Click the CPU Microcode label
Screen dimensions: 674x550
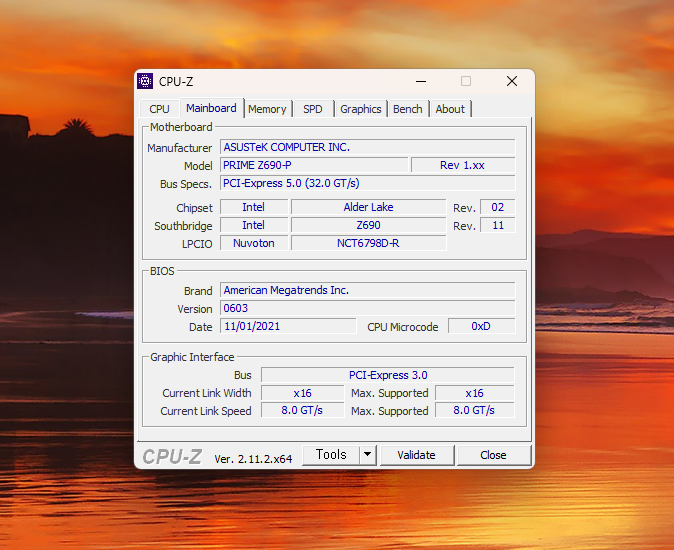(403, 327)
